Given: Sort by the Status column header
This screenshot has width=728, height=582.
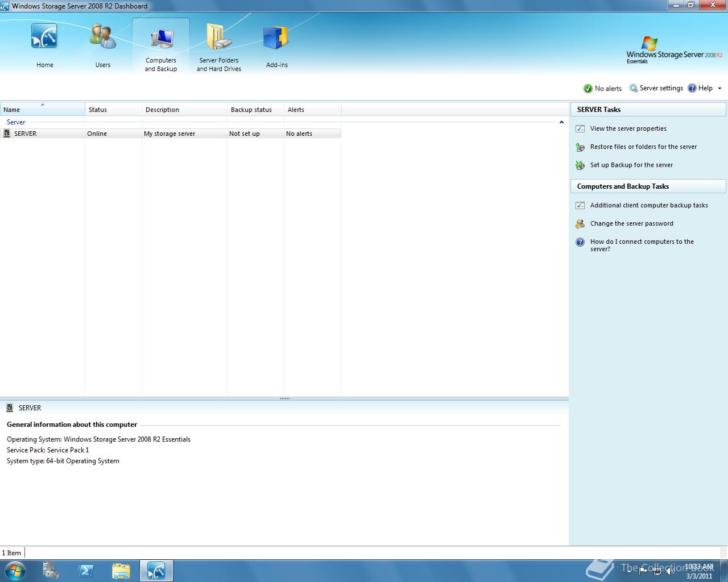Looking at the screenshot, I should [x=114, y=110].
